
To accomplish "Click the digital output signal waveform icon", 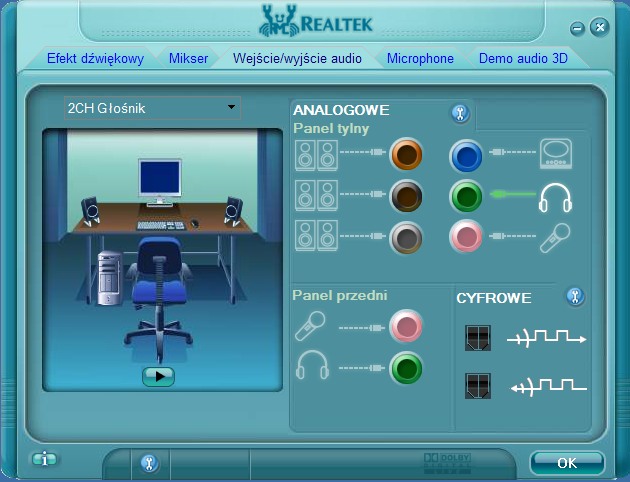I will pos(546,338).
